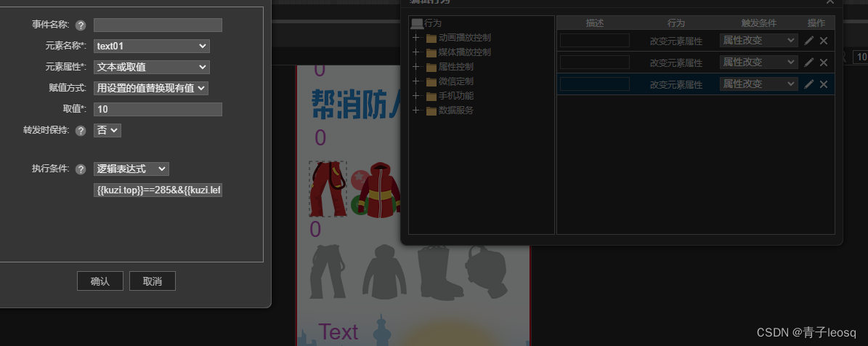Open the 元素名称 dropdown showing text01
Screen dimensions: 868x346
(x=152, y=46)
